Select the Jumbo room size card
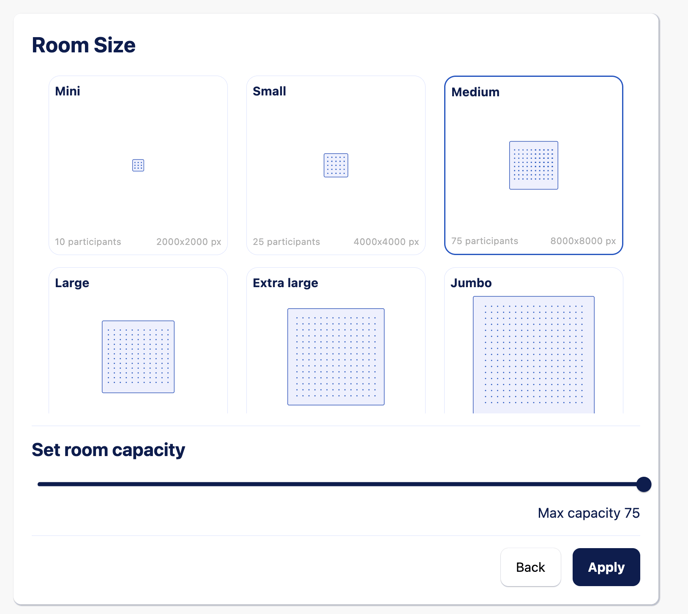The height and width of the screenshot is (614, 688). pyautogui.click(x=534, y=341)
